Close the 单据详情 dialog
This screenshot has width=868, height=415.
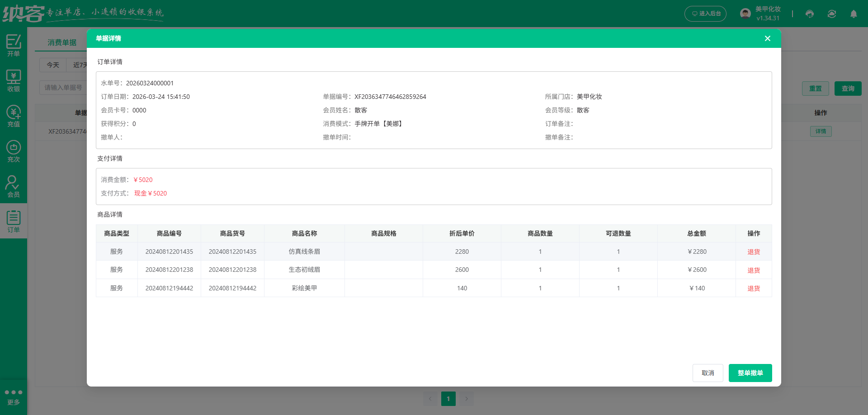click(767, 38)
